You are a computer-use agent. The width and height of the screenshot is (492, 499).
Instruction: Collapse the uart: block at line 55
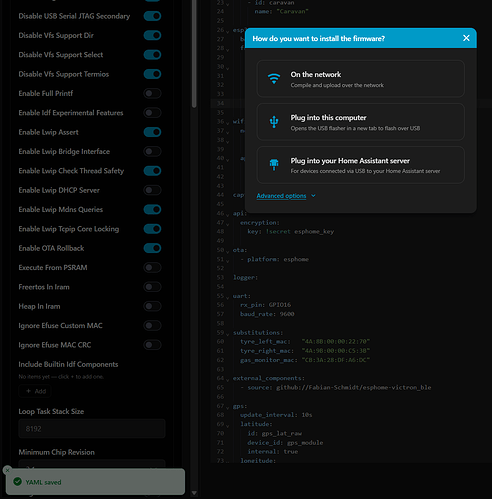(228, 297)
